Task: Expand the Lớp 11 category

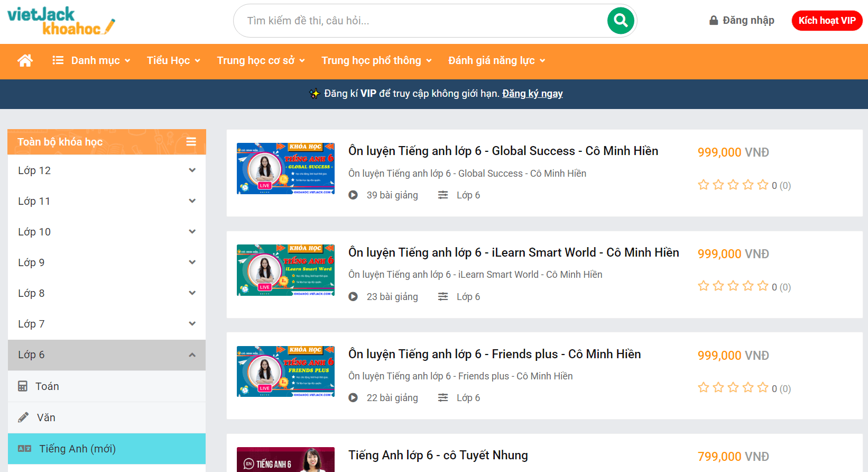Action: [x=107, y=201]
